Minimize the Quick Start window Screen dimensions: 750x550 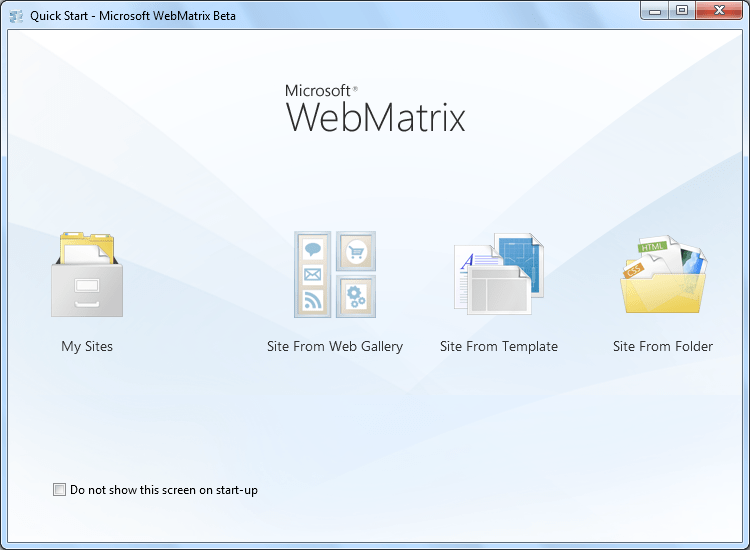pyautogui.click(x=654, y=11)
